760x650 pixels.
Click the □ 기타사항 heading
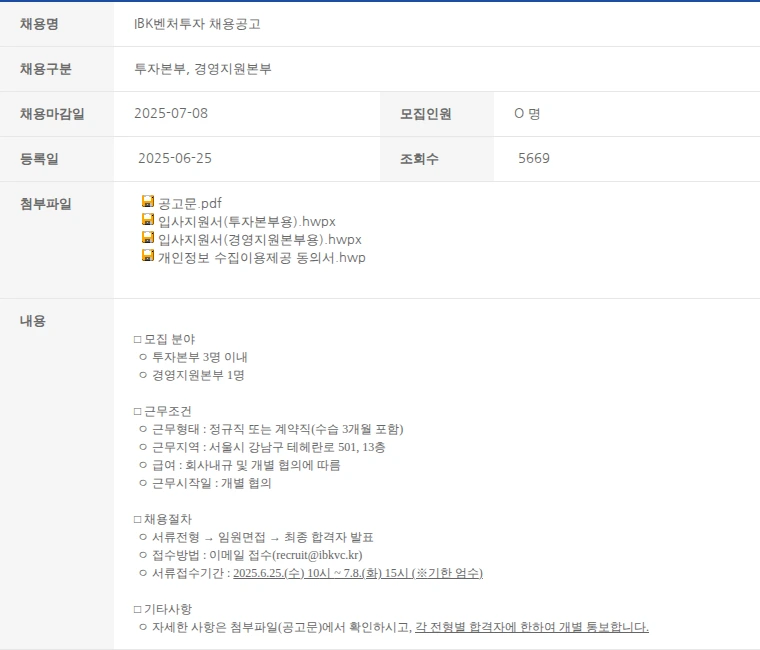pyautogui.click(x=163, y=609)
